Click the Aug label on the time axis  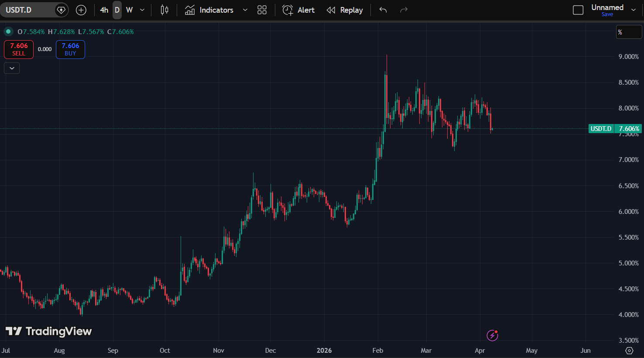click(59, 351)
